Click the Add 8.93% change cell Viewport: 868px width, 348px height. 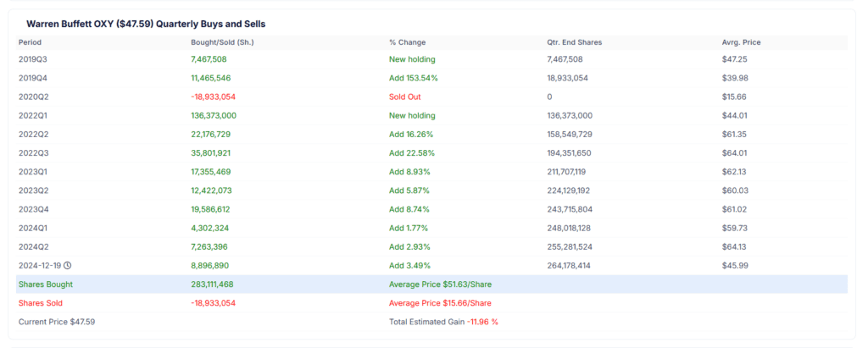coord(409,172)
